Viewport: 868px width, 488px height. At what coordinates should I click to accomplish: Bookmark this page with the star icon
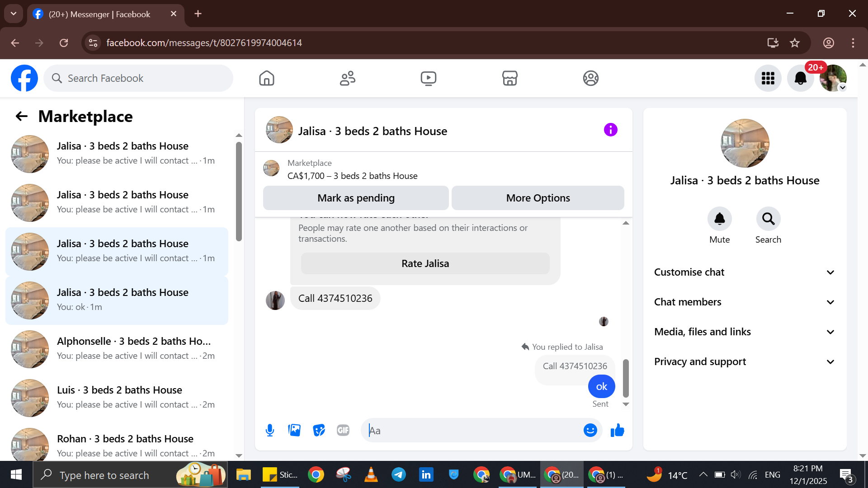click(x=795, y=43)
